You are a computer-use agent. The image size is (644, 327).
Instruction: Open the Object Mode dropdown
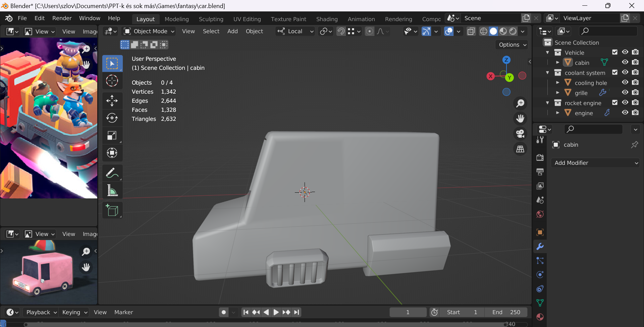(x=149, y=31)
